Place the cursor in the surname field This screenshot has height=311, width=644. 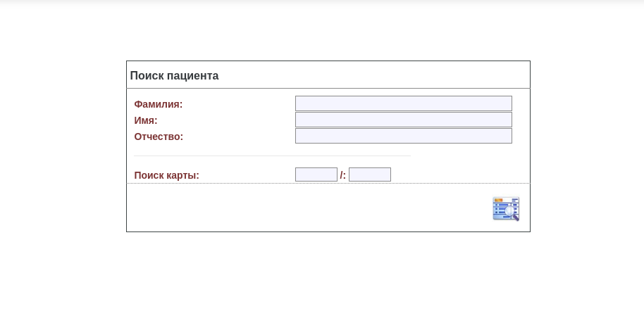point(403,103)
